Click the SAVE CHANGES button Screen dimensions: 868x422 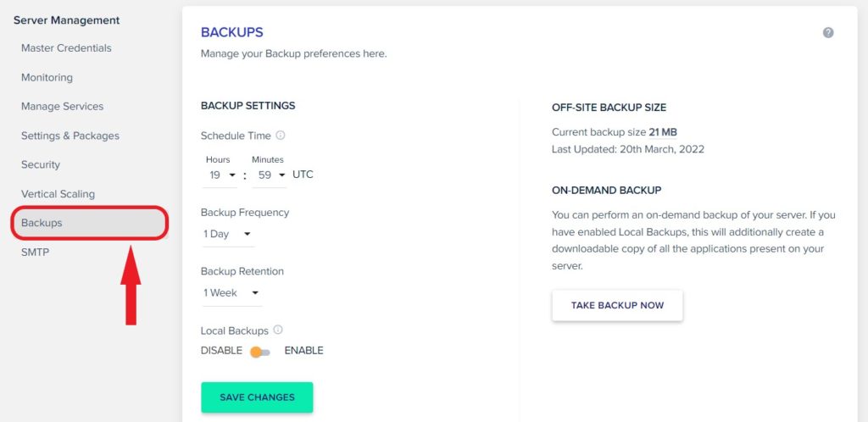(x=257, y=397)
